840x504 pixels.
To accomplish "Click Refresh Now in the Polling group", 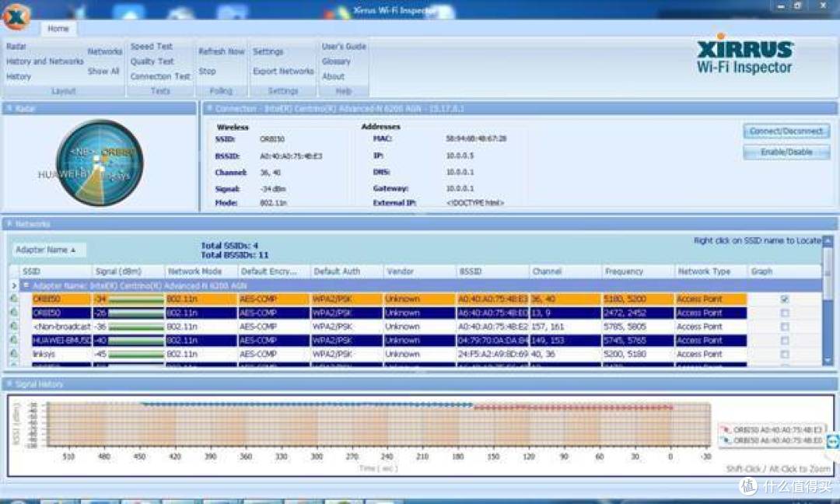I will pyautogui.click(x=221, y=51).
